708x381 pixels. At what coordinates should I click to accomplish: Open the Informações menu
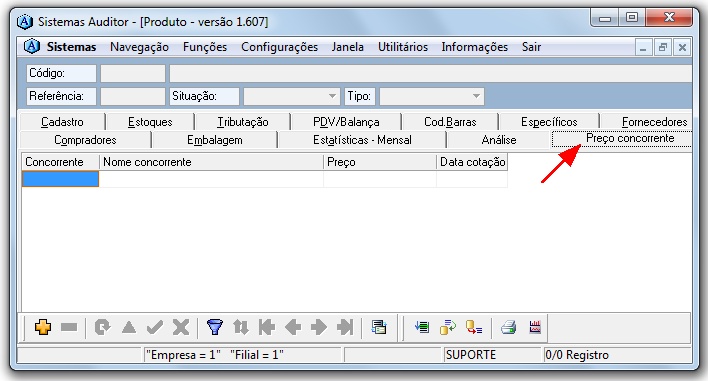pos(475,47)
